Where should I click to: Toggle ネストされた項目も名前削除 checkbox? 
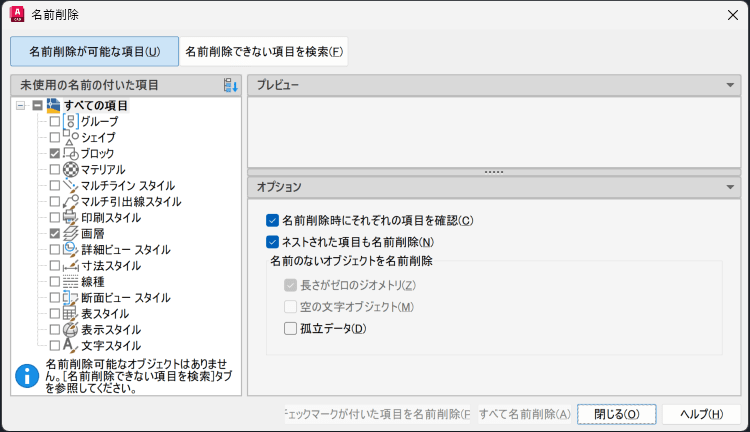click(x=273, y=241)
